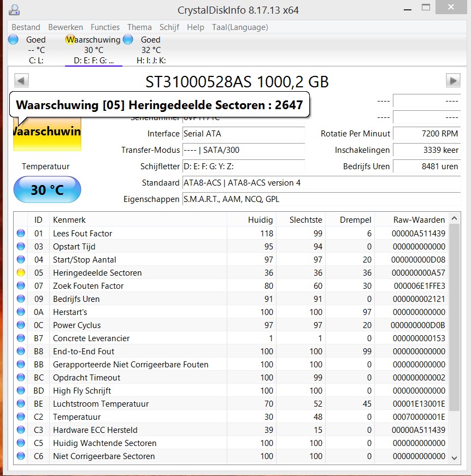Click status orb of Opdracht Timeout row
This screenshot has width=471, height=476.
tap(21, 377)
